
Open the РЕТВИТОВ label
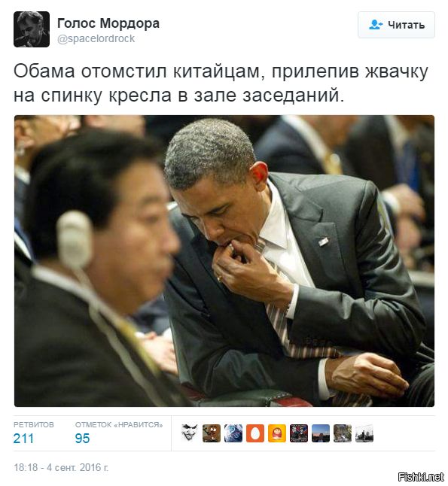(34, 424)
